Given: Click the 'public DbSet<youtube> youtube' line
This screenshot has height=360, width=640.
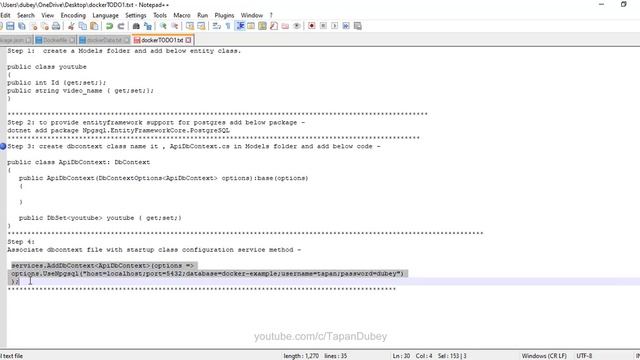Looking at the screenshot, I should point(100,218).
